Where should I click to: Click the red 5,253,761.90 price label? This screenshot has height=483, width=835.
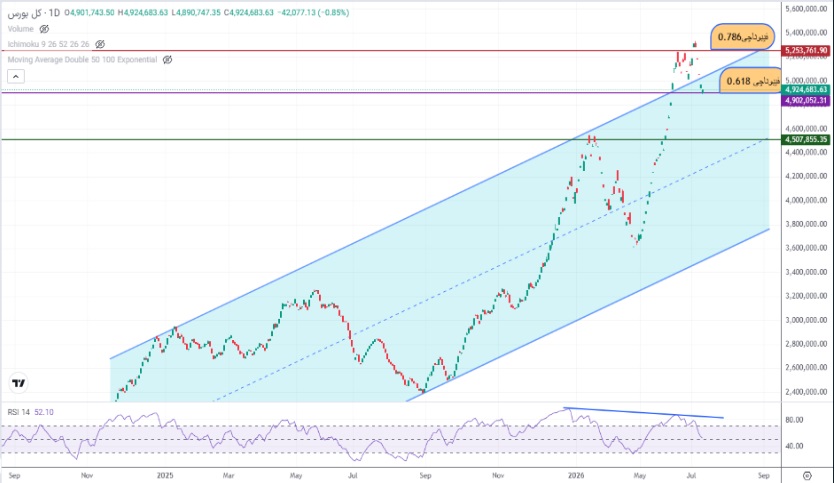click(x=806, y=51)
